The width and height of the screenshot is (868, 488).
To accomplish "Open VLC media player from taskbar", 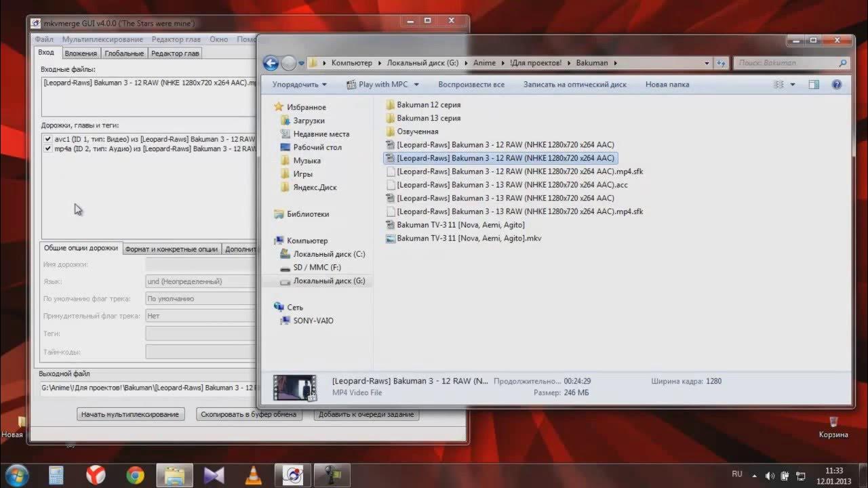I will point(254,474).
